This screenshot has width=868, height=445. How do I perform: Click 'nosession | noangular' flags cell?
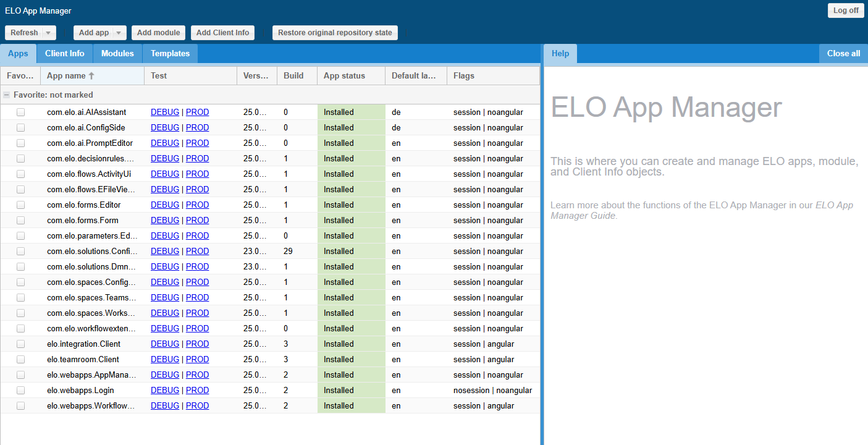(492, 391)
